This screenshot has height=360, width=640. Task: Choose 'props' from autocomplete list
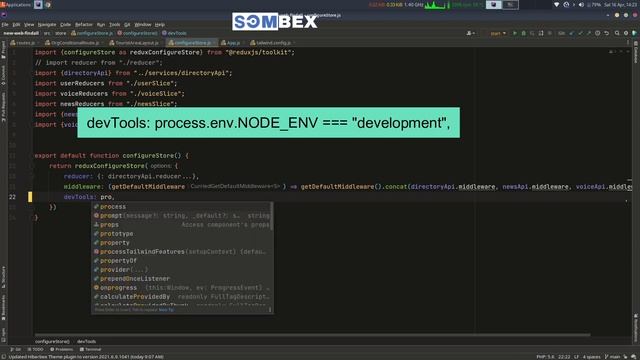[x=182, y=224]
